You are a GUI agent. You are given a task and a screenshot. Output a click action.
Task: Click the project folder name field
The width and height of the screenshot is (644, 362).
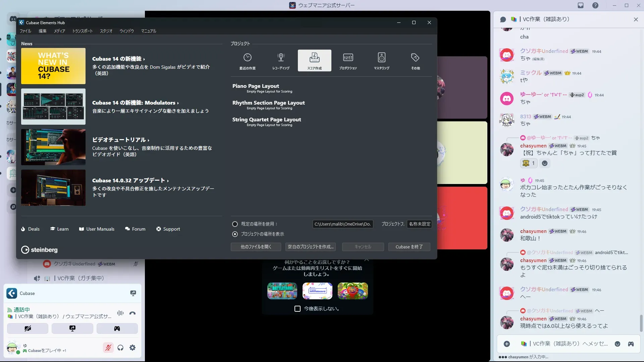tap(419, 224)
